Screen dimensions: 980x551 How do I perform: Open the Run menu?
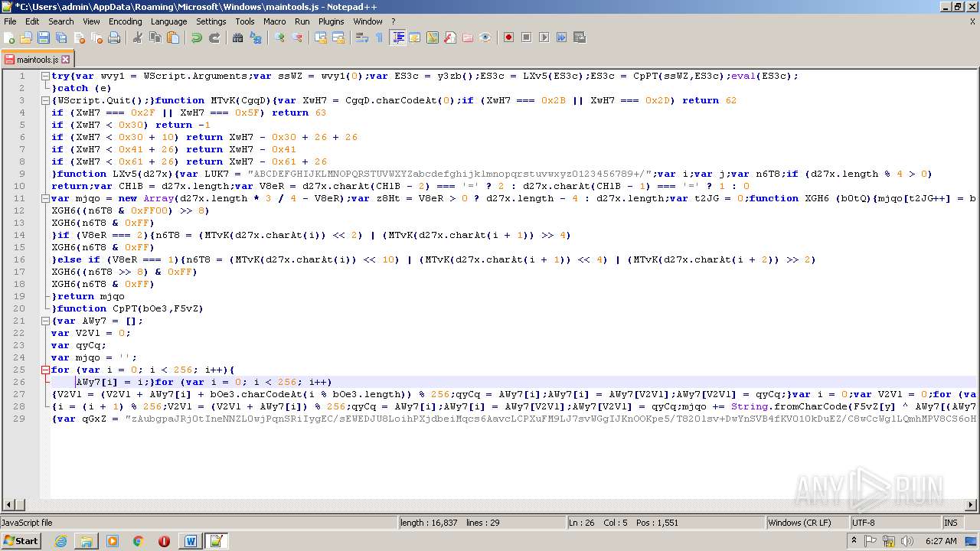302,21
